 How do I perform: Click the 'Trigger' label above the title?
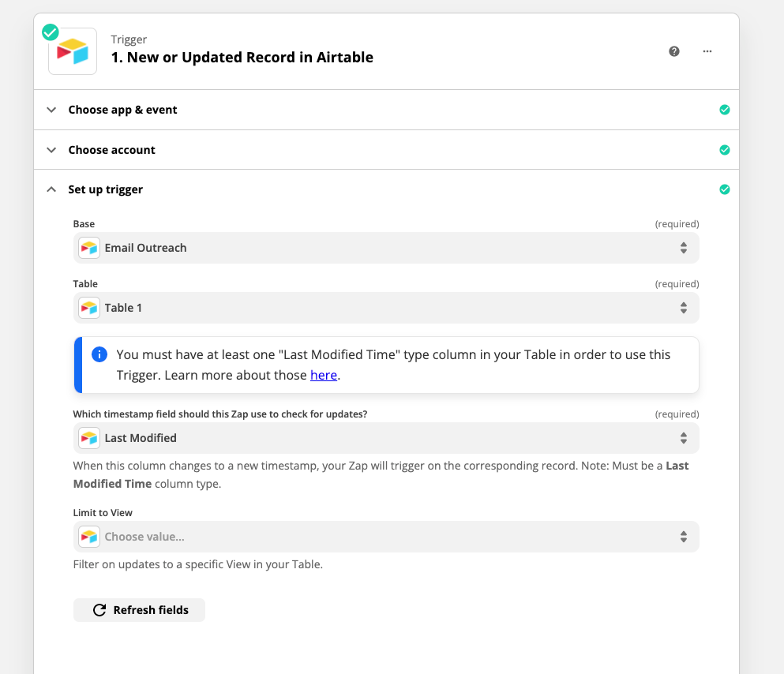point(129,39)
